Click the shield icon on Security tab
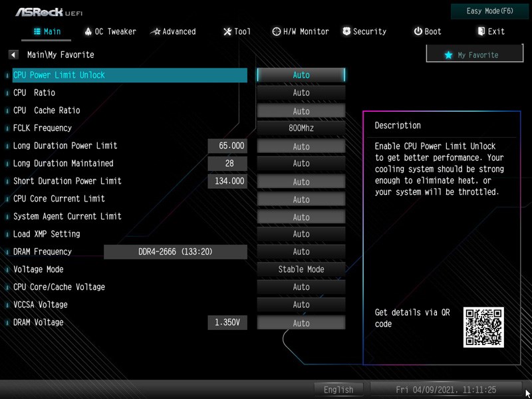Image resolution: width=532 pixels, height=399 pixels. pyautogui.click(x=346, y=31)
